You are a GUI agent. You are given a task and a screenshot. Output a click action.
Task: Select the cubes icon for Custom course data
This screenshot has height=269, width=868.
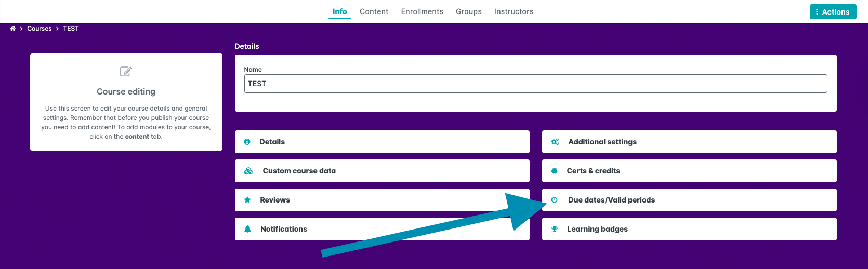tap(248, 171)
